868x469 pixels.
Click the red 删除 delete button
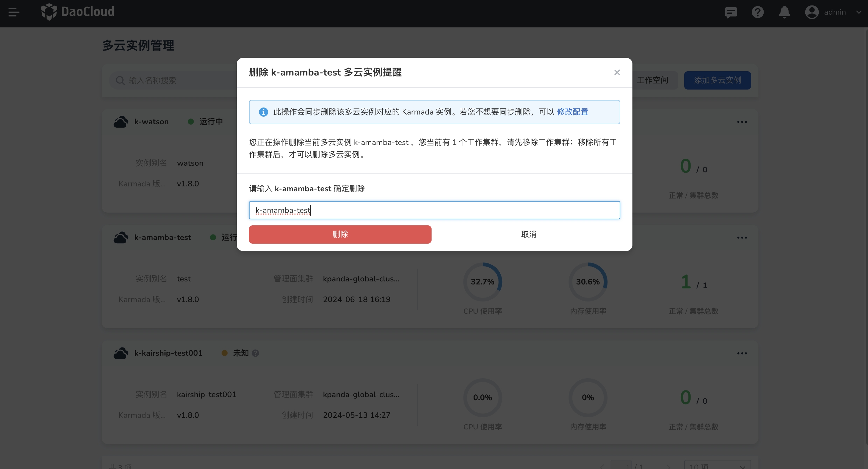pos(340,234)
